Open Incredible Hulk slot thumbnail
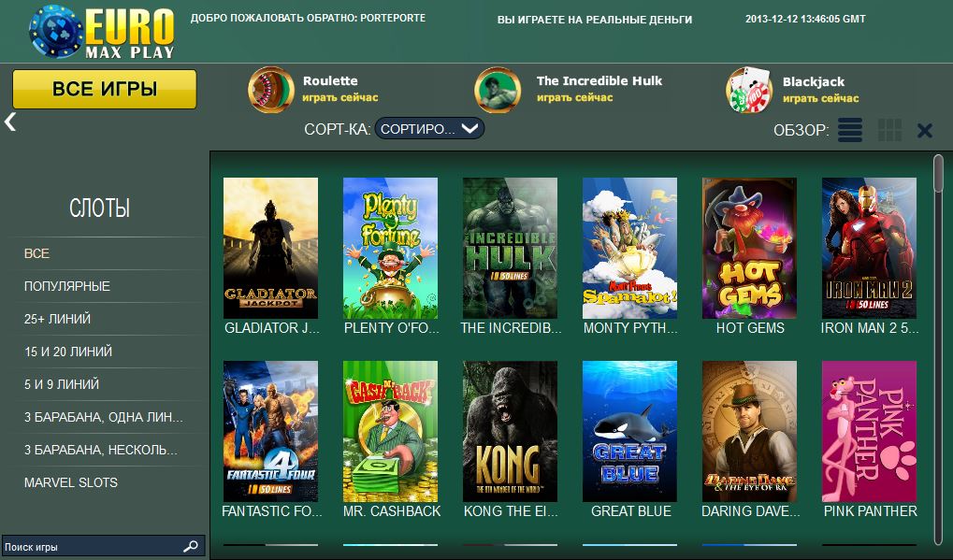Screen dimensions: 953x560 pyautogui.click(x=510, y=248)
